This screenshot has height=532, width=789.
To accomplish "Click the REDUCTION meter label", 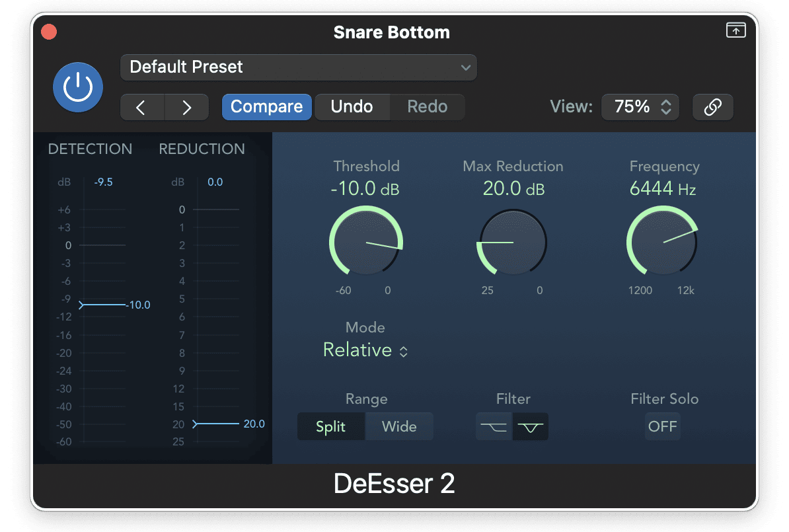I will (202, 149).
